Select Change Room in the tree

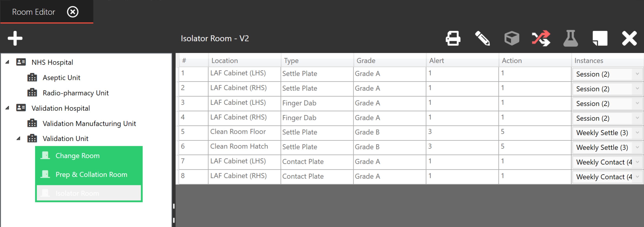(x=77, y=156)
